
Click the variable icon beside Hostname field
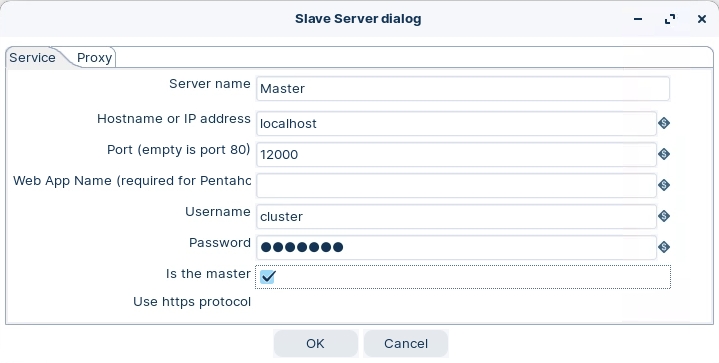tap(664, 123)
